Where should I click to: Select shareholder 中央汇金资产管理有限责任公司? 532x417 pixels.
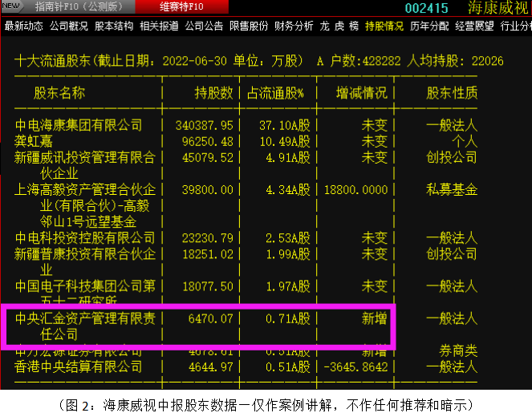(x=85, y=326)
